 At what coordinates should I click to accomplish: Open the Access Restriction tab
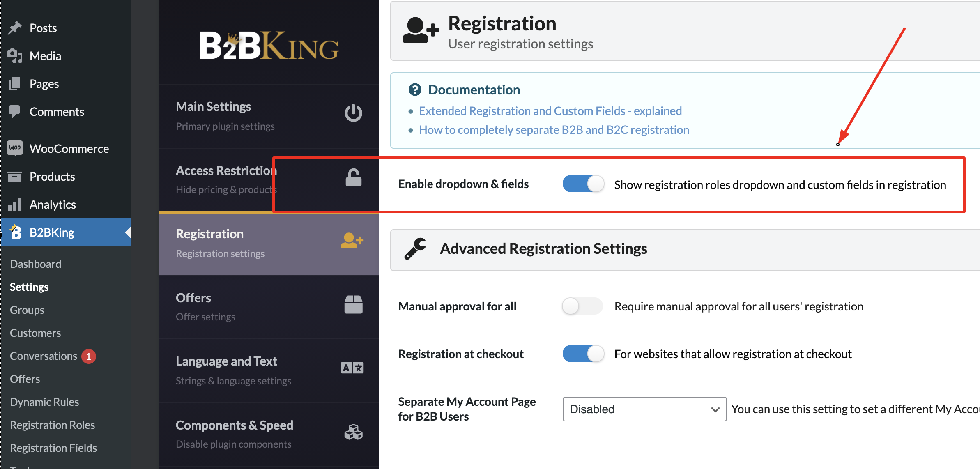[269, 180]
